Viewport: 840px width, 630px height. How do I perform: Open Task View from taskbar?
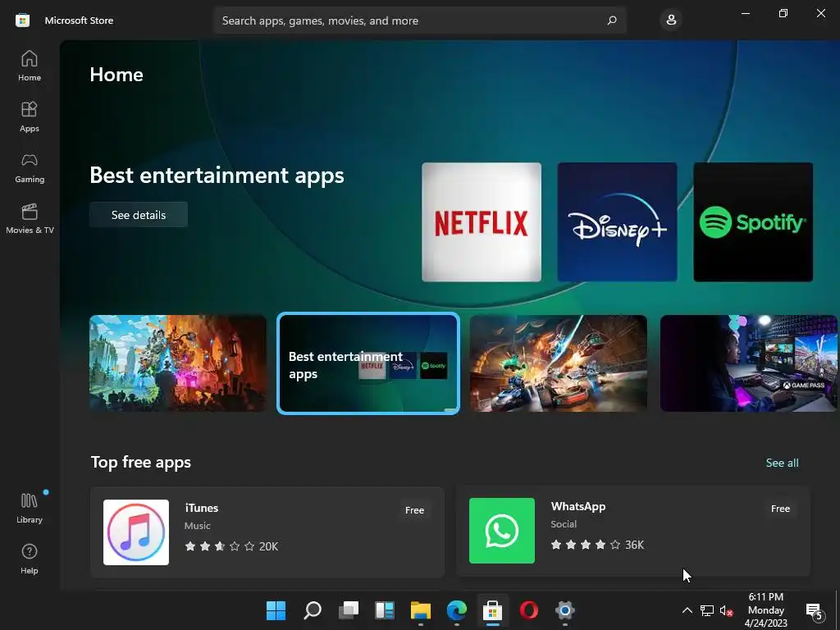tap(349, 610)
